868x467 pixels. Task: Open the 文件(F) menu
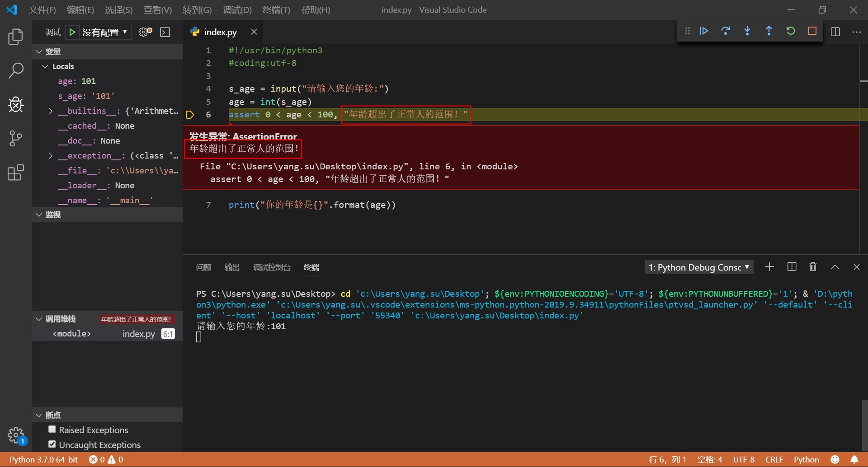pyautogui.click(x=42, y=10)
